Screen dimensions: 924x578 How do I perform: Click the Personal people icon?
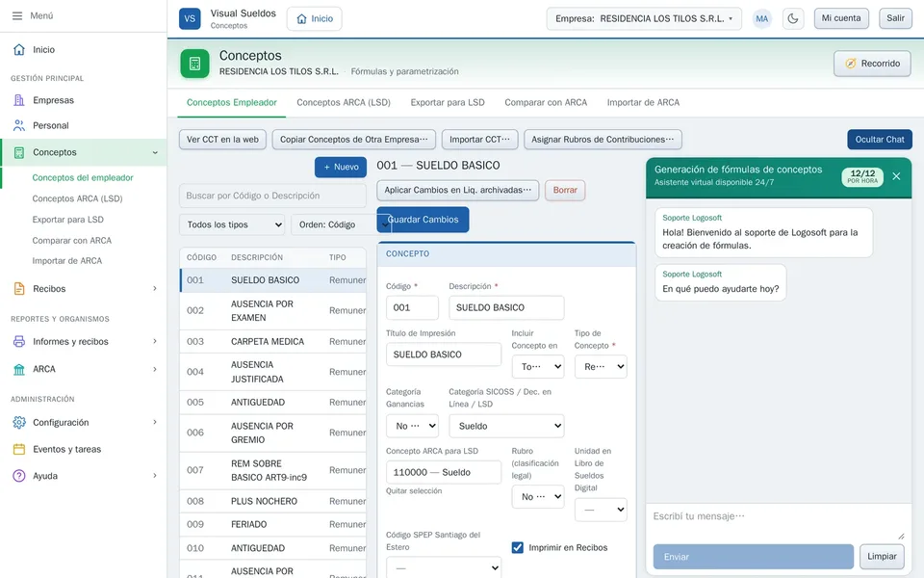coord(19,125)
